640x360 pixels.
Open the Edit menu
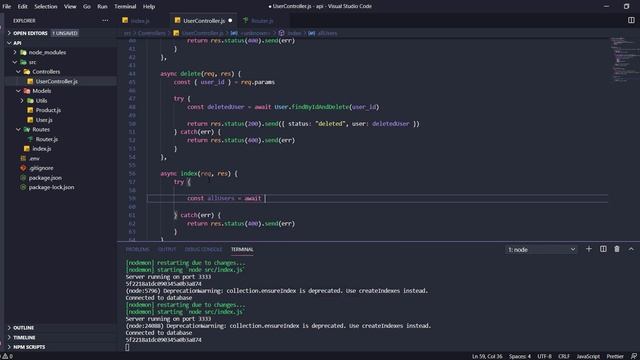coord(22,7)
